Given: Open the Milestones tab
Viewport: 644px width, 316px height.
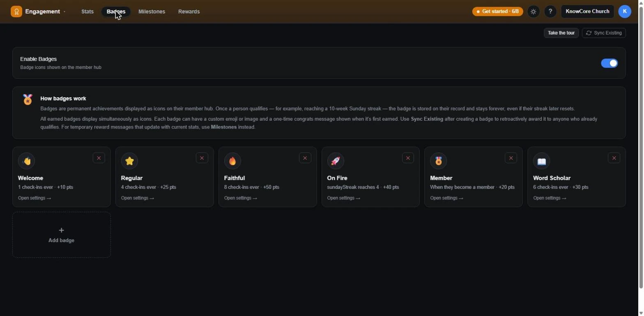Looking at the screenshot, I should (152, 11).
